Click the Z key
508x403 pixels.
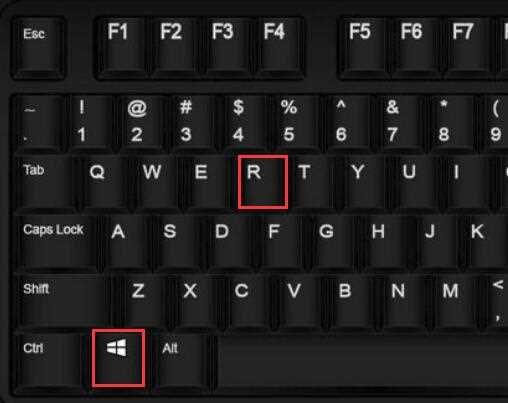point(142,301)
